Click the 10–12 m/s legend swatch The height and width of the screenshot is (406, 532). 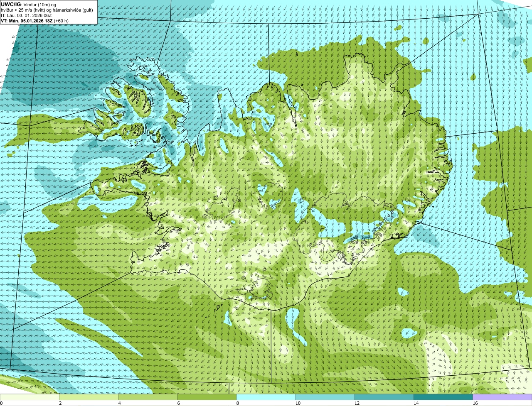pyautogui.click(x=325, y=397)
